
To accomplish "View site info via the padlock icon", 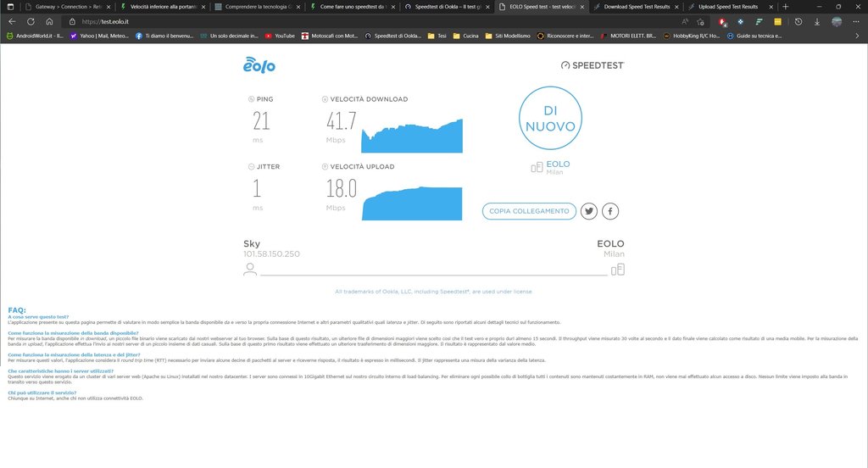I will 72,21.
